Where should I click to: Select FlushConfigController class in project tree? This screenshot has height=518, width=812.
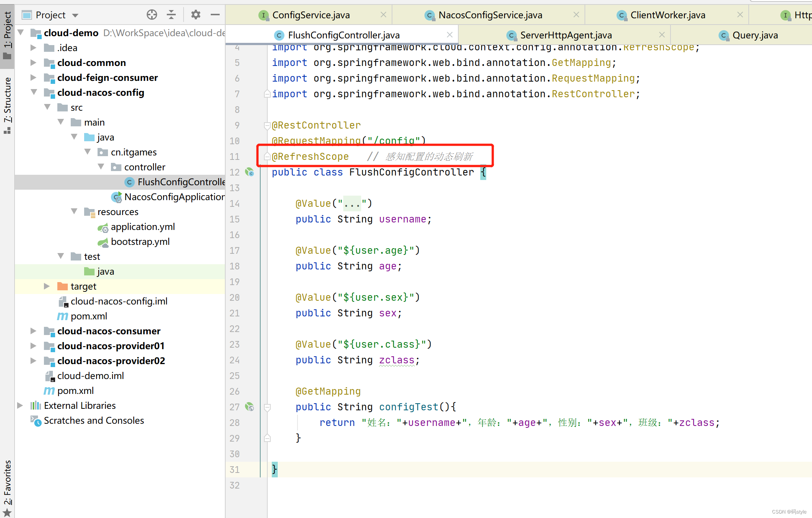point(120,182)
